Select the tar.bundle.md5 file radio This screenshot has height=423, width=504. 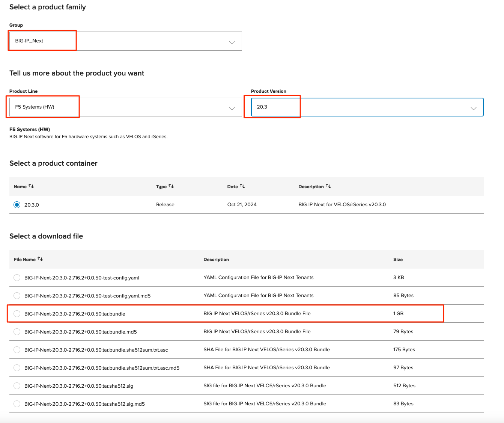17,332
